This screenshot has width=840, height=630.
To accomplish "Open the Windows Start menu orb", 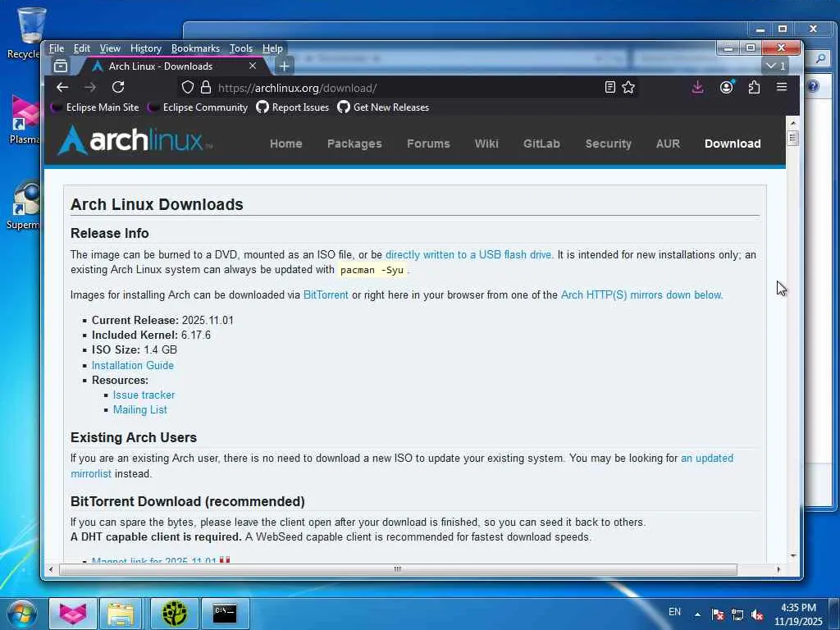I will pos(22,614).
